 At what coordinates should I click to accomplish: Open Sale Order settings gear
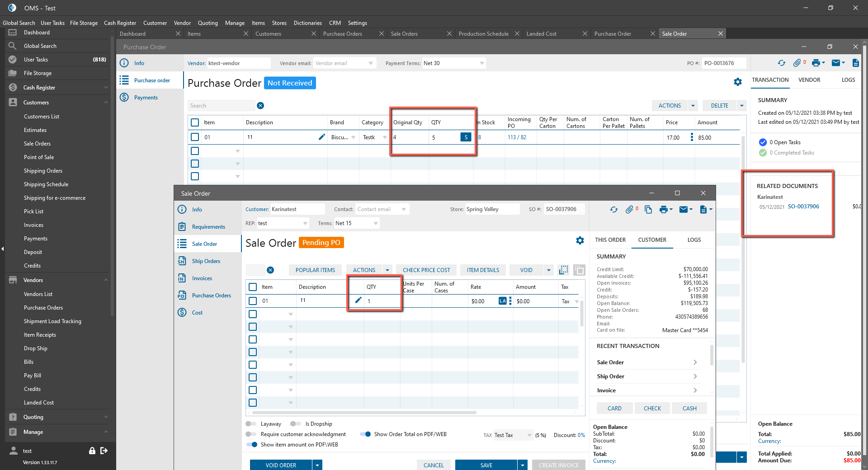tap(580, 240)
